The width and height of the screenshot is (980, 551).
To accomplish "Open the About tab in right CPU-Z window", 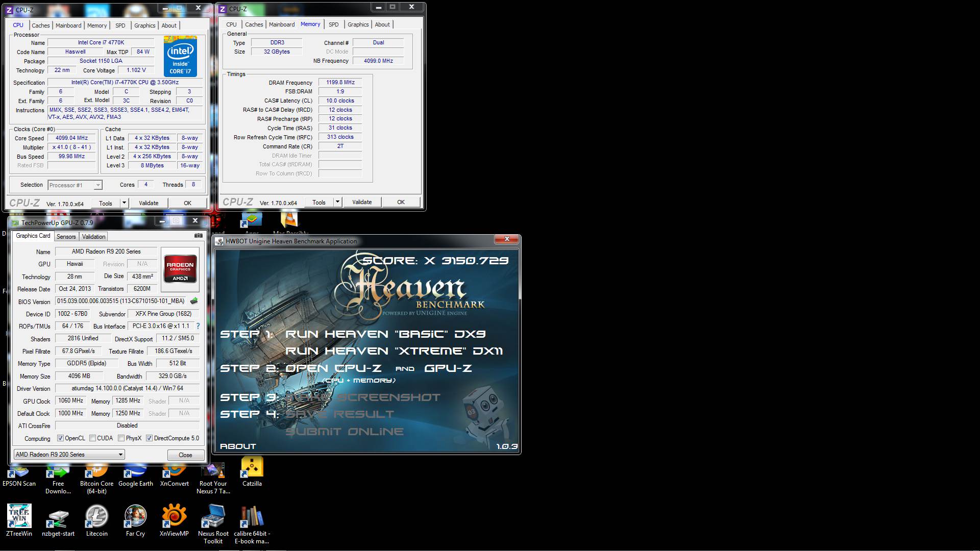I will pyautogui.click(x=382, y=24).
